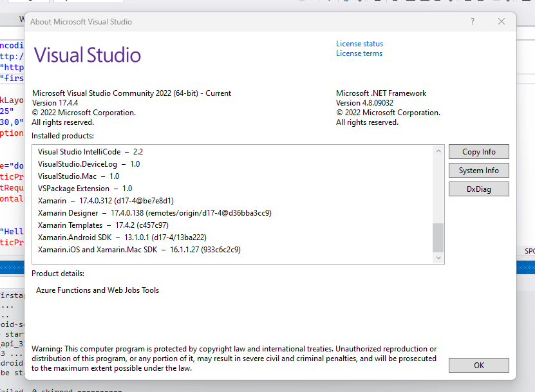Click the Version 17.4.4 text
Screen dimensions: 535x392
[x=55, y=103]
